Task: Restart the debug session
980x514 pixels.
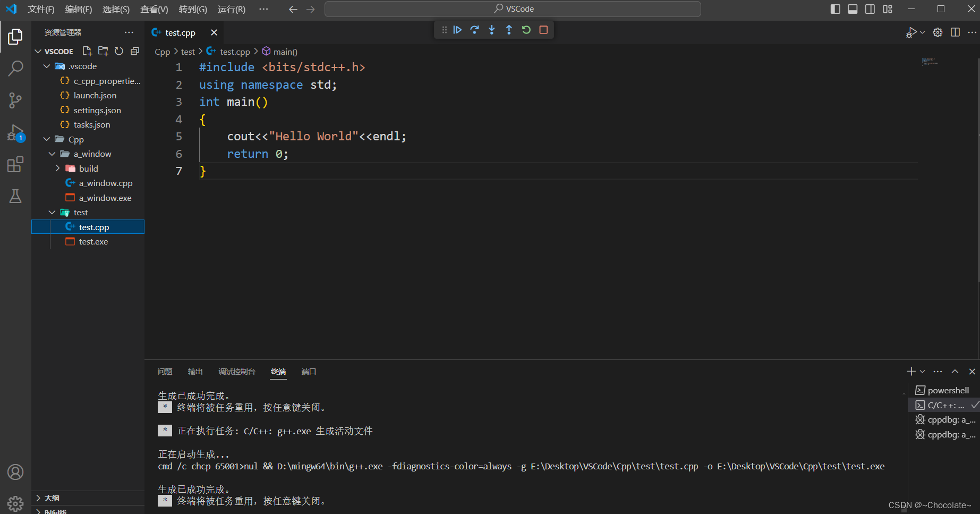Action: (x=526, y=30)
